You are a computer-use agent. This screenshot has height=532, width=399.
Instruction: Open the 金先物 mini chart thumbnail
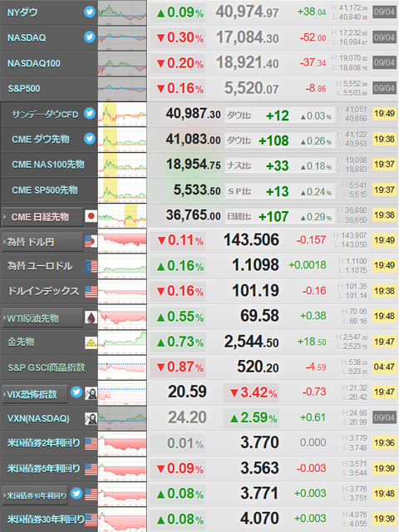click(x=122, y=342)
